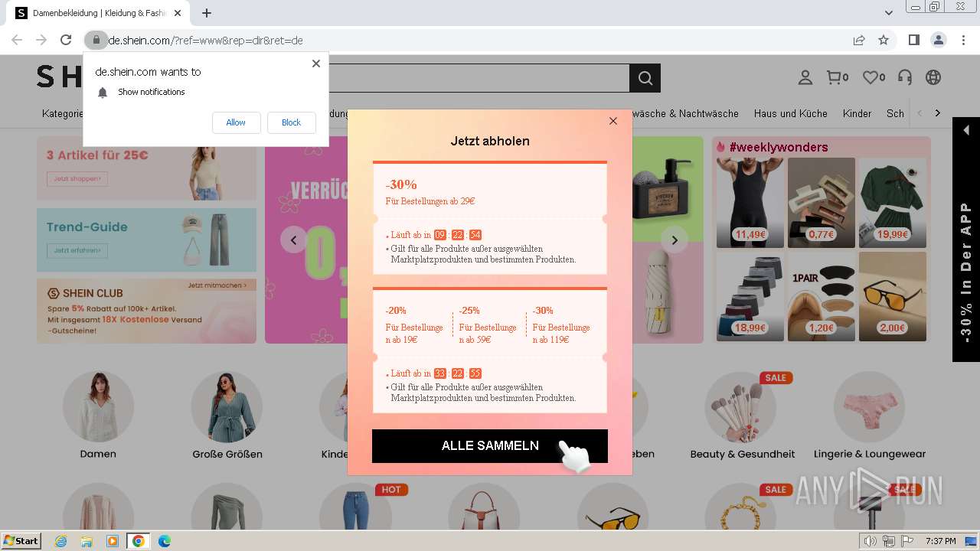Open customer service headset icon

[905, 77]
